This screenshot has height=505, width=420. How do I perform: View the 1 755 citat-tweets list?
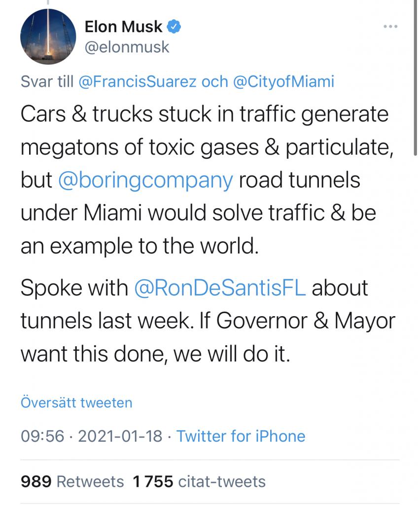[x=199, y=482]
